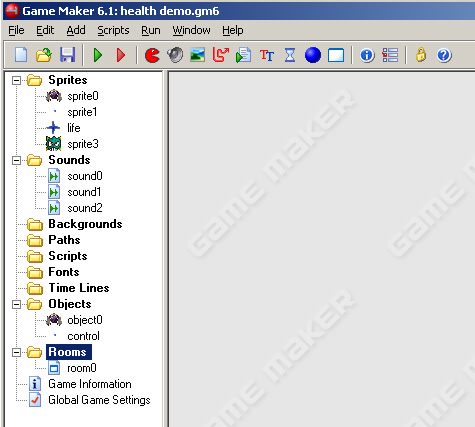Image resolution: width=475 pixels, height=427 pixels.
Task: Collapse the Sprites folder
Action: pyautogui.click(x=16, y=80)
